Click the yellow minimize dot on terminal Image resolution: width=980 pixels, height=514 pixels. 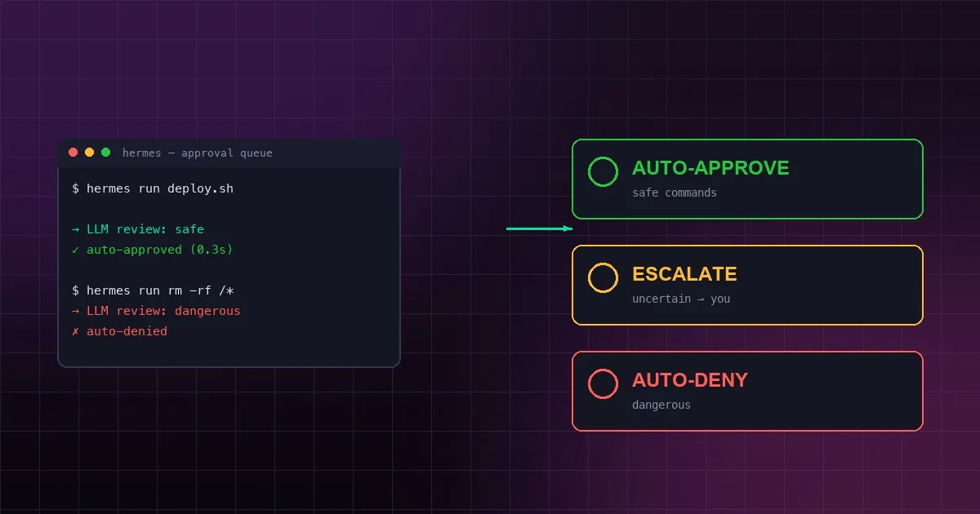click(x=90, y=153)
